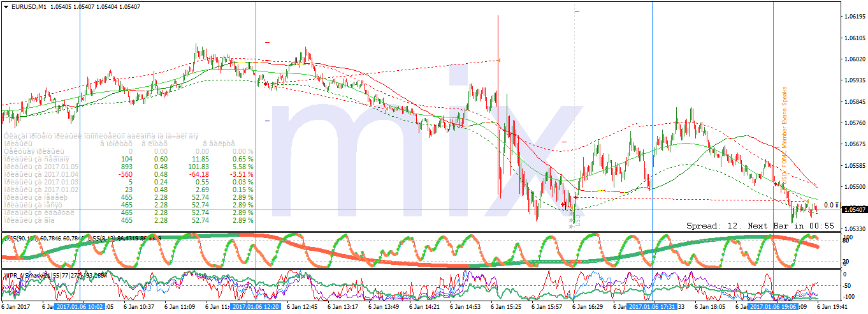
Task: Click the row label ending in 2017.01.02
Action: [x=41, y=190]
